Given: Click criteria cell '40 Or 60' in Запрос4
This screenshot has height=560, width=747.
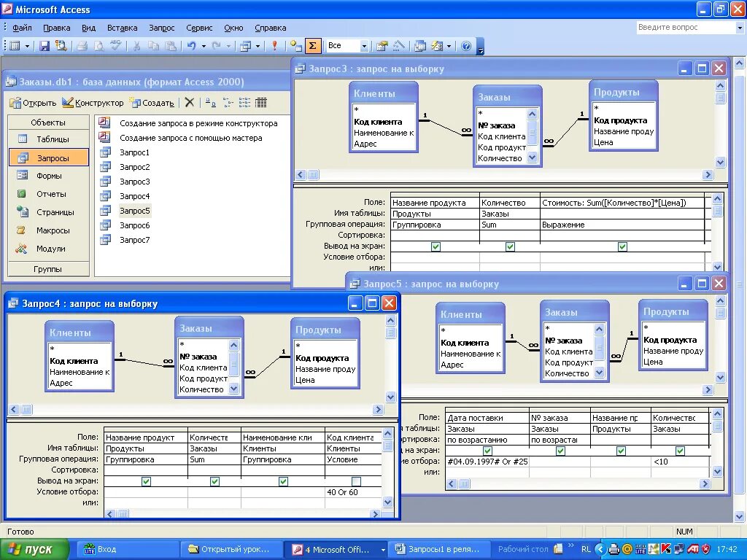Looking at the screenshot, I should [x=353, y=492].
